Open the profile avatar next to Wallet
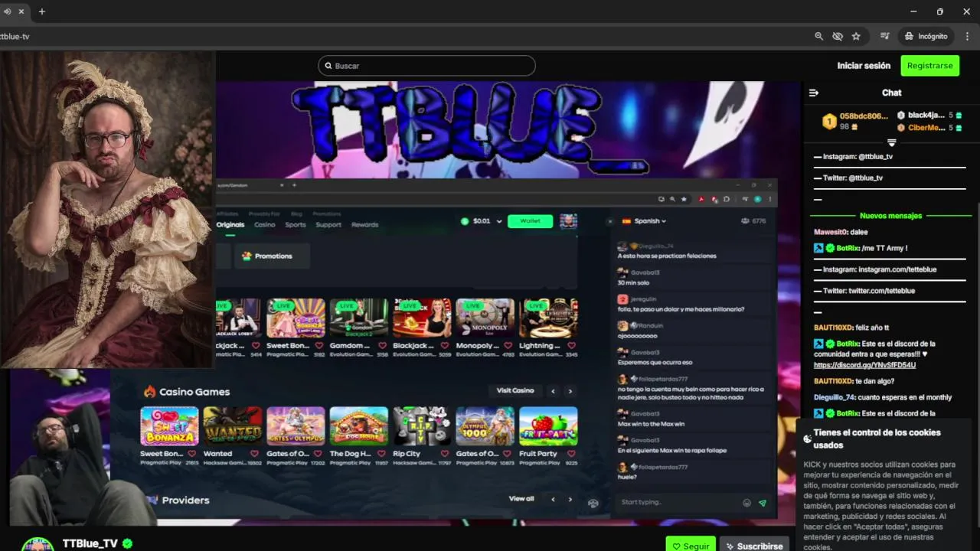This screenshot has width=980, height=551. click(568, 221)
